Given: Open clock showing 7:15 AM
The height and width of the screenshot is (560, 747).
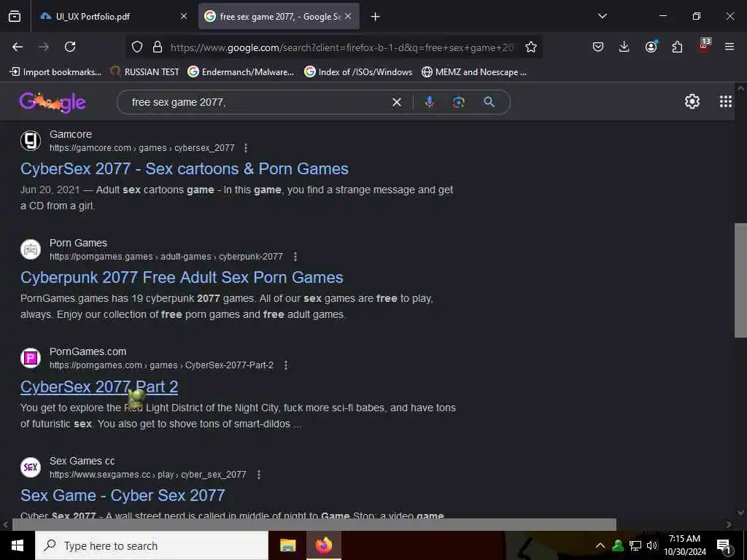Looking at the screenshot, I should (684, 545).
